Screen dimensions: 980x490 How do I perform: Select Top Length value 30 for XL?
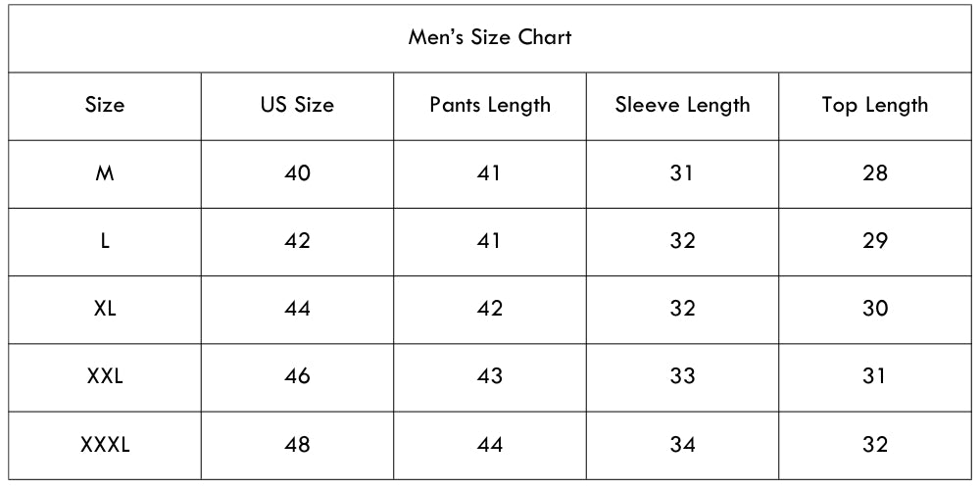point(875,309)
